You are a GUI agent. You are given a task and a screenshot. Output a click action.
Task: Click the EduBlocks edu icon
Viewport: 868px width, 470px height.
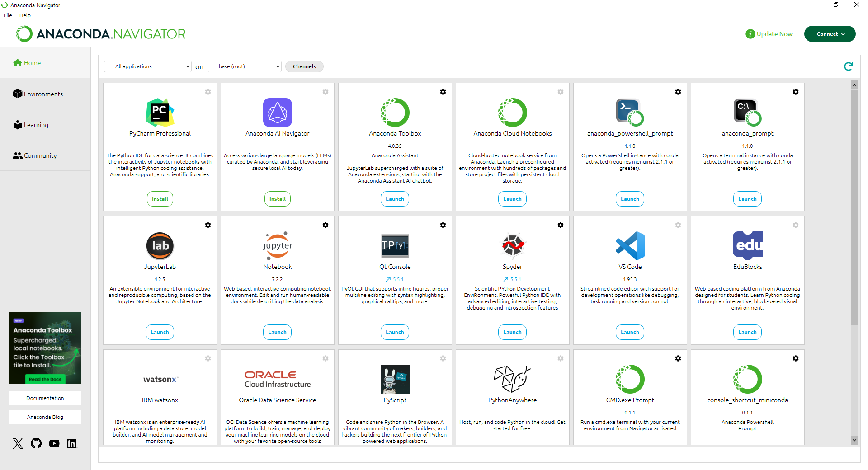click(748, 246)
